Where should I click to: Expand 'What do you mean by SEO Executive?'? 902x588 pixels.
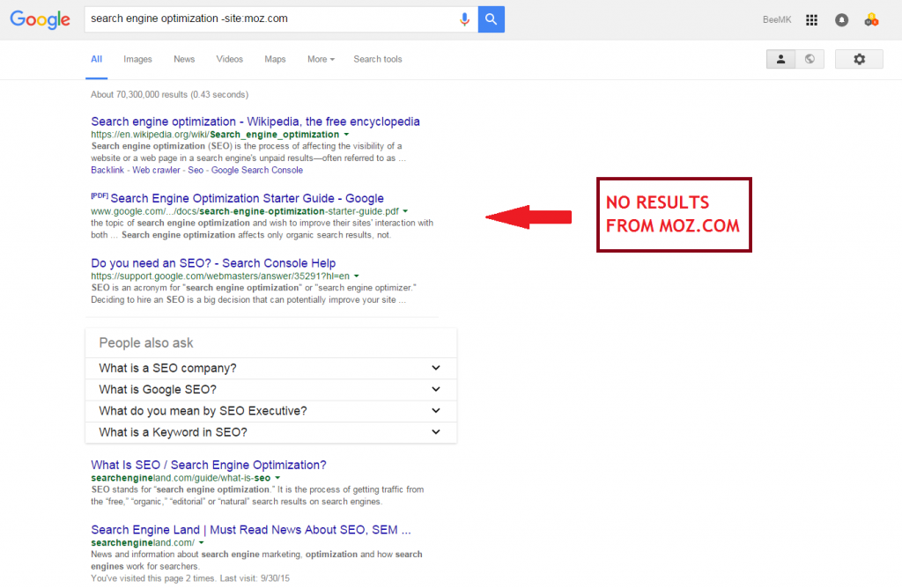(x=271, y=411)
